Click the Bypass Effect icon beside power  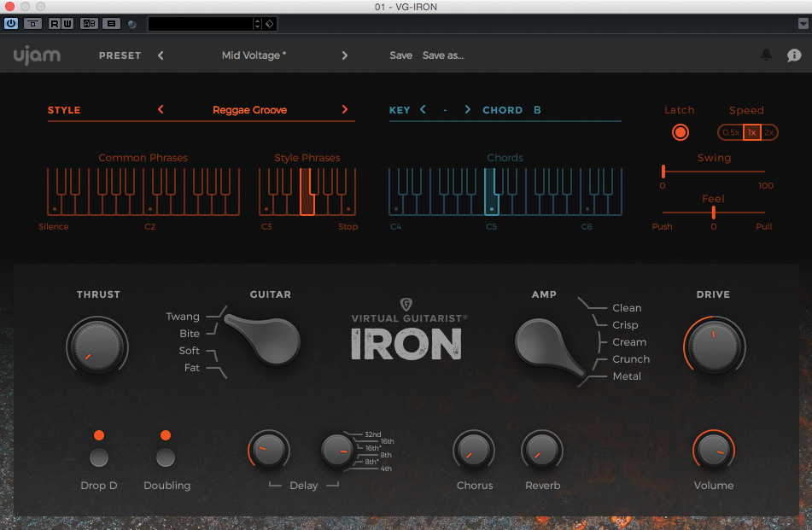(32, 24)
